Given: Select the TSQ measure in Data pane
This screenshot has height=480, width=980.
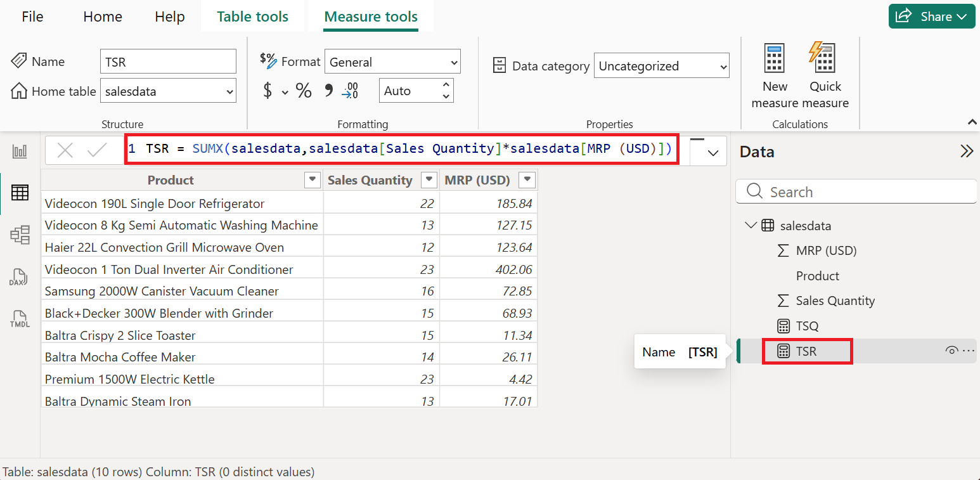Looking at the screenshot, I should 807,326.
